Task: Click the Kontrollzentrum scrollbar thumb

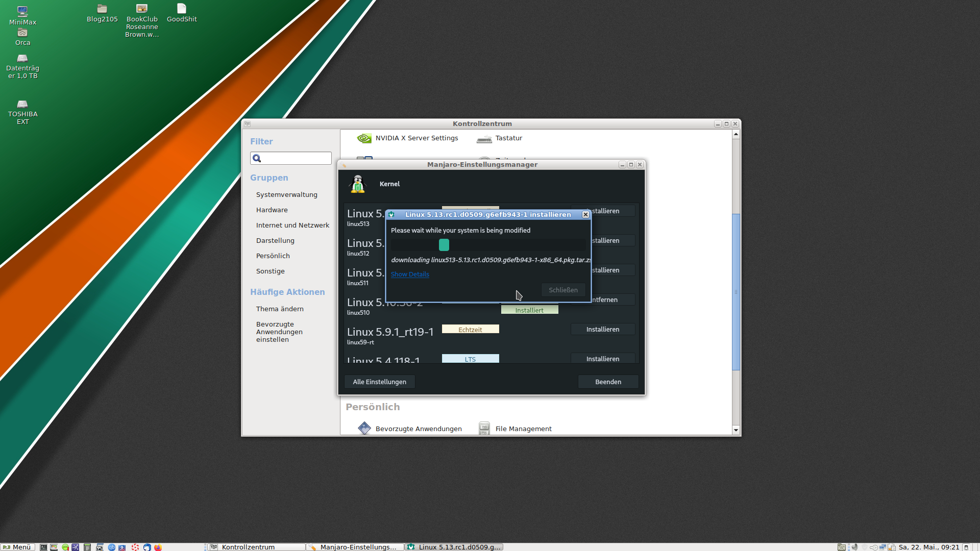Action: [x=736, y=292]
